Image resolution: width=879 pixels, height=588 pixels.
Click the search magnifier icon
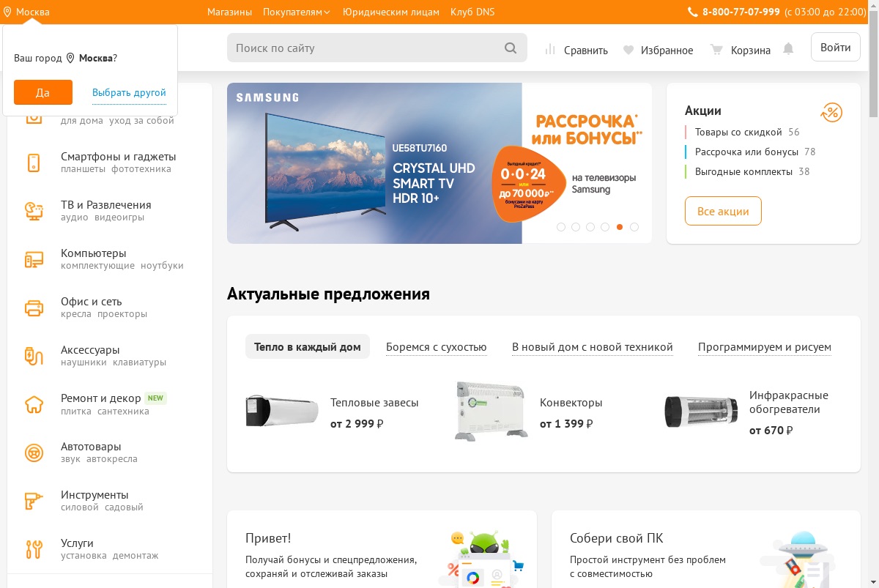click(x=511, y=48)
